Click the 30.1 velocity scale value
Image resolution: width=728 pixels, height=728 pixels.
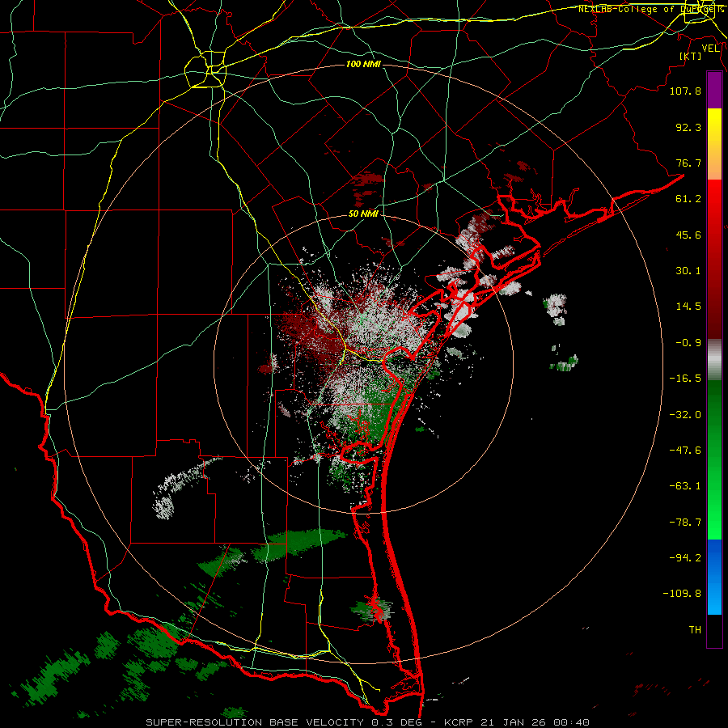click(x=688, y=271)
